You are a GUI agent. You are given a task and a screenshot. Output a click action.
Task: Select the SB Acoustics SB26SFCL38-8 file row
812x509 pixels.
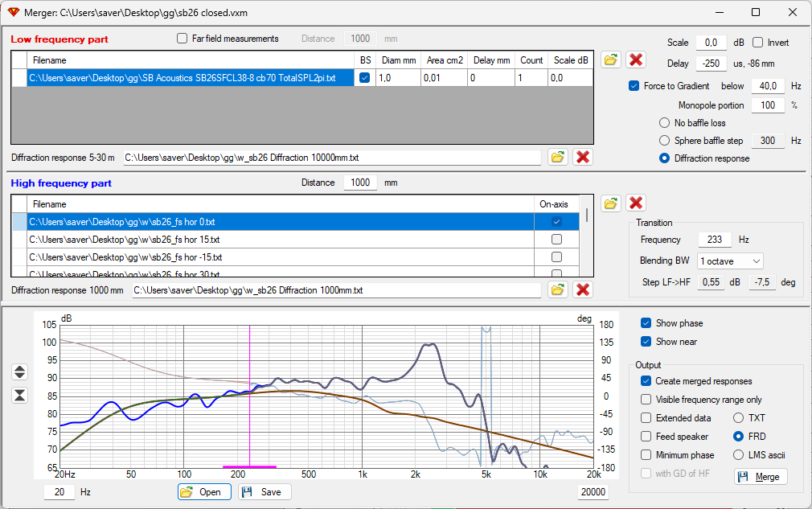(x=191, y=78)
